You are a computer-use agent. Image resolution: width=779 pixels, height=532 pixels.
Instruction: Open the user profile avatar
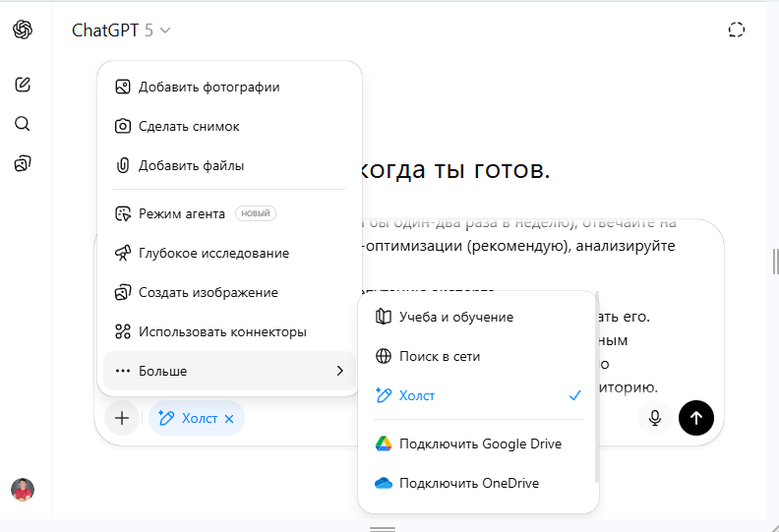point(23,490)
